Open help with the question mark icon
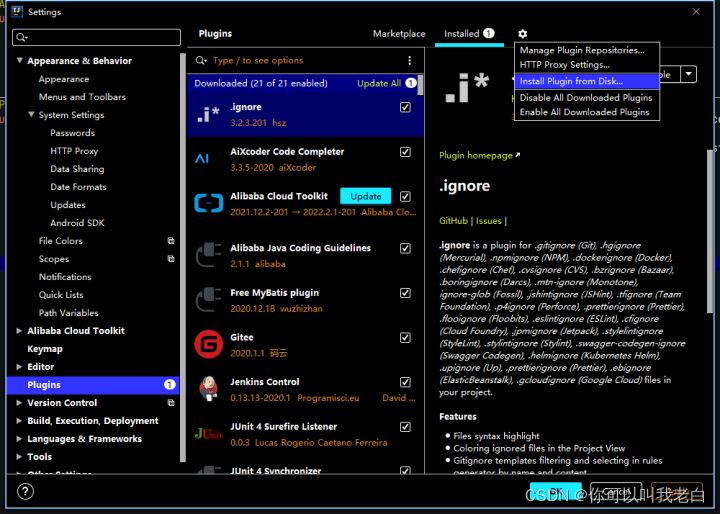 26,492
